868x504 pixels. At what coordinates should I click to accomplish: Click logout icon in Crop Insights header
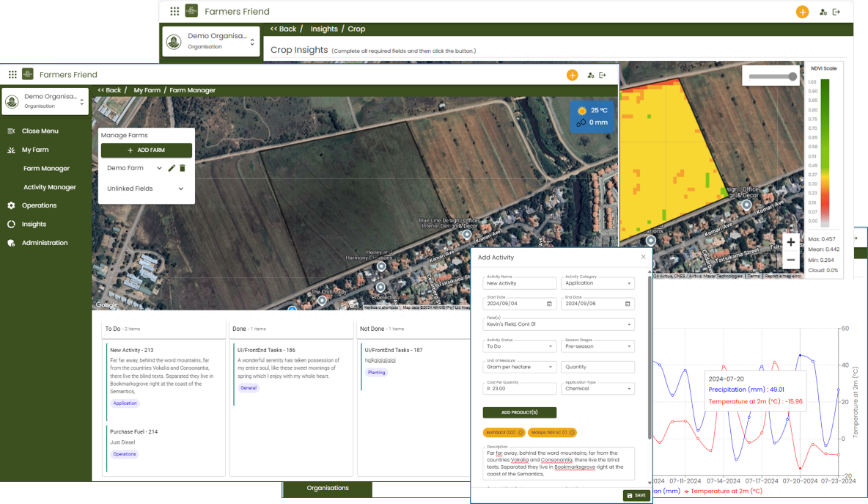pos(836,12)
